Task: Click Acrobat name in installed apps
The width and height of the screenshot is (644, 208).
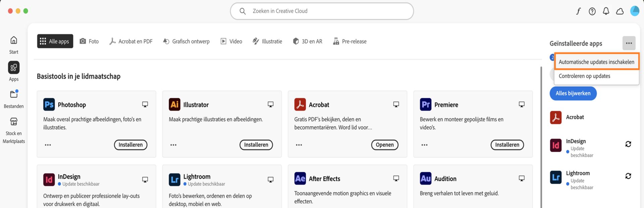Action: [575, 117]
